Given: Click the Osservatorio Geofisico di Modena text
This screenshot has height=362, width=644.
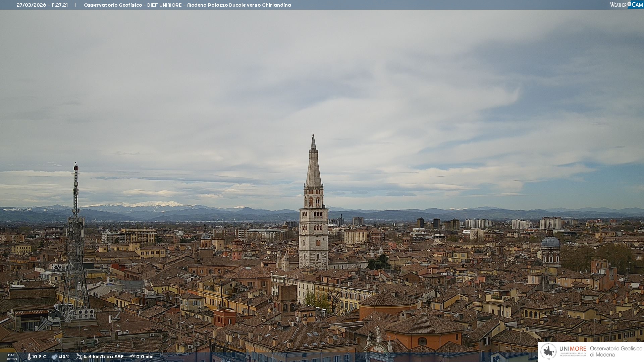Looking at the screenshot, I should point(616,351).
